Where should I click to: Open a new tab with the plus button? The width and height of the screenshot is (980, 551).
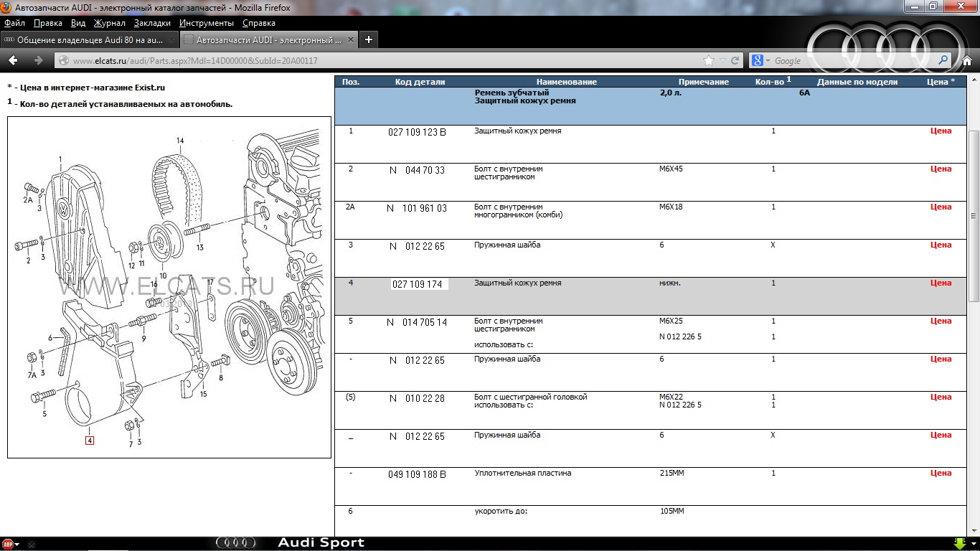[369, 39]
